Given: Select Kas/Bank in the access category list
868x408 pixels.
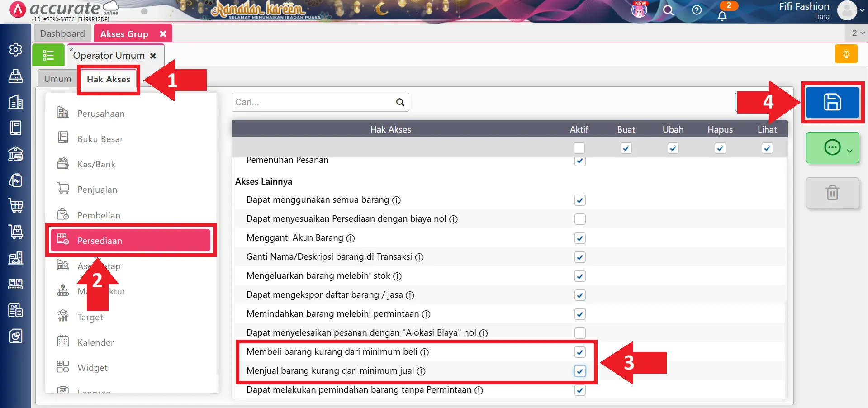Looking at the screenshot, I should click(96, 164).
